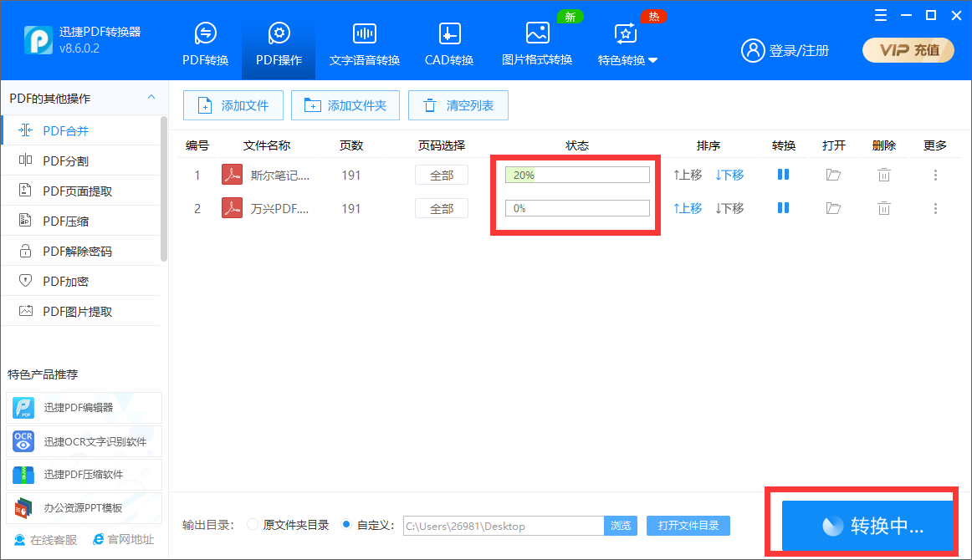Screen dimensions: 972x560
Task: Open more options for the second file
Action: (x=935, y=208)
